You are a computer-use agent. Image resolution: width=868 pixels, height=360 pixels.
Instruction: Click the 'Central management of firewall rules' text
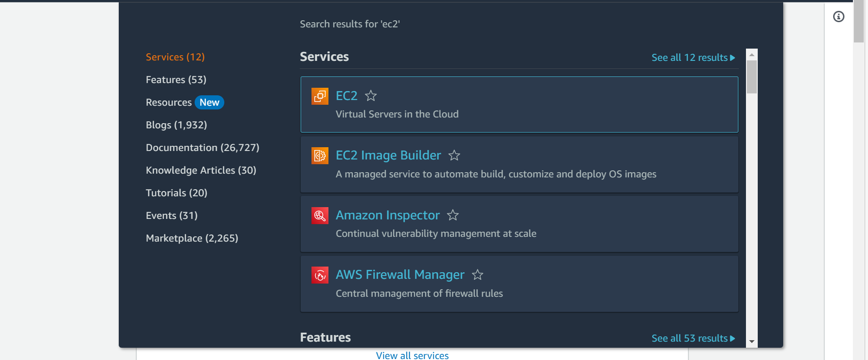pyautogui.click(x=419, y=293)
